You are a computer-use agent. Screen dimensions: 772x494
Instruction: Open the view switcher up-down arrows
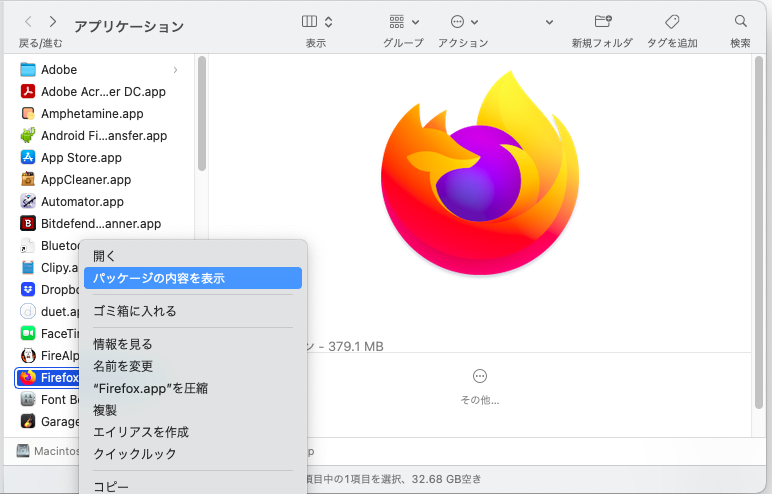click(328, 22)
